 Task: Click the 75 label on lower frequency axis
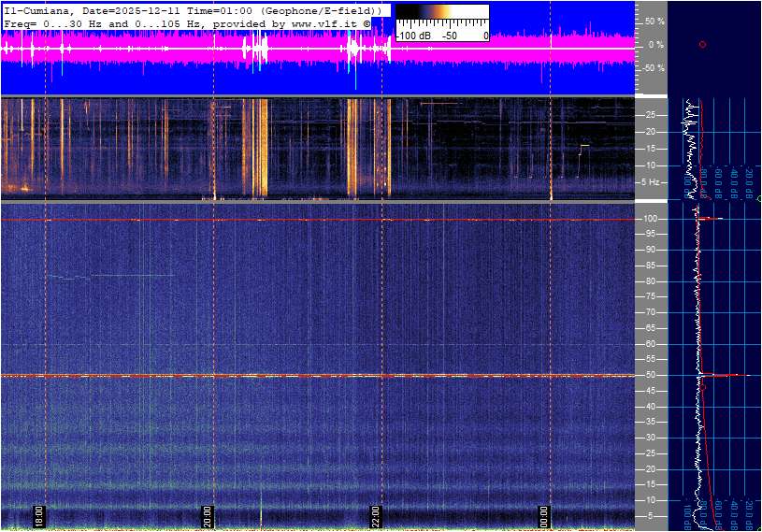pyautogui.click(x=652, y=296)
